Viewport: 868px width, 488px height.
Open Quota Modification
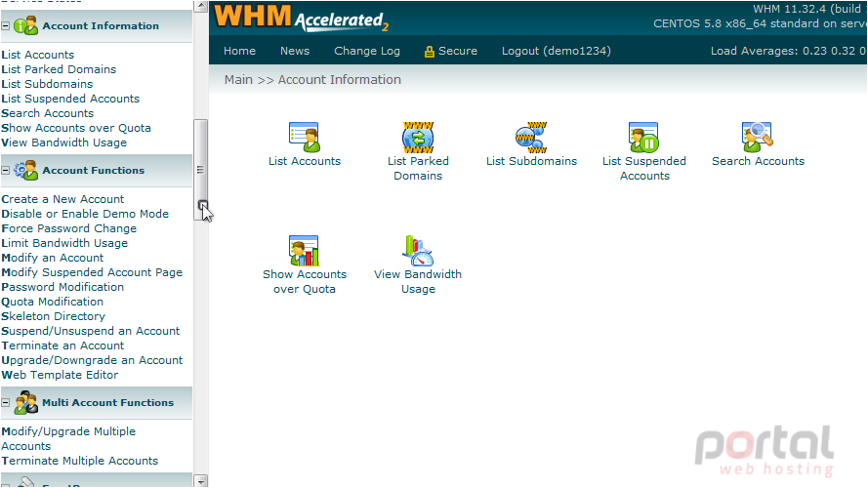pos(52,302)
